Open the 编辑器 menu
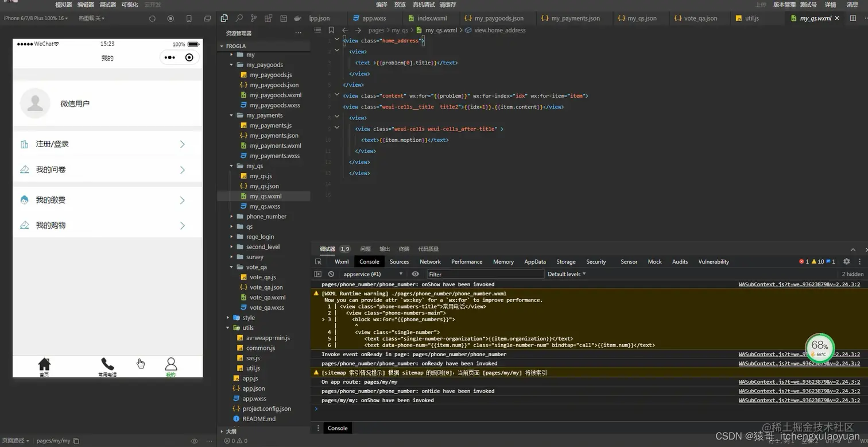Image resolution: width=868 pixels, height=447 pixels. 86,5
